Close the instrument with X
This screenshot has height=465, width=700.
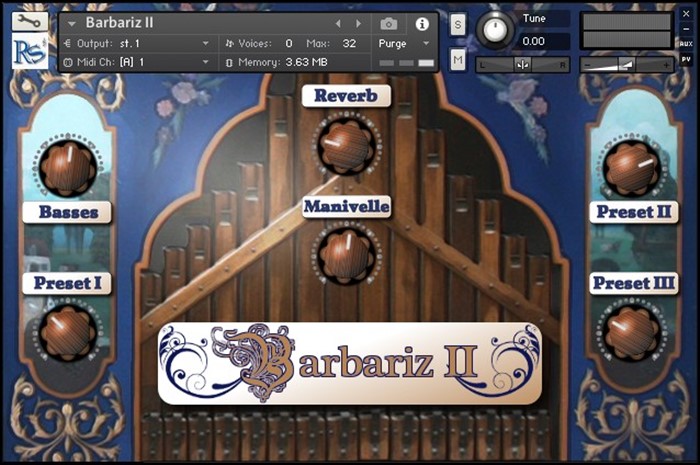click(x=686, y=14)
